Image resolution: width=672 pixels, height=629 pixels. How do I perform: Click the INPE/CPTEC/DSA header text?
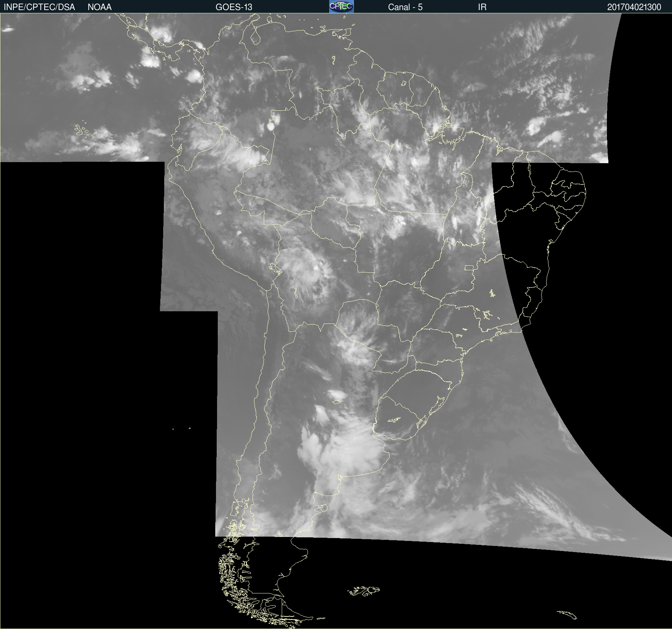point(39,7)
